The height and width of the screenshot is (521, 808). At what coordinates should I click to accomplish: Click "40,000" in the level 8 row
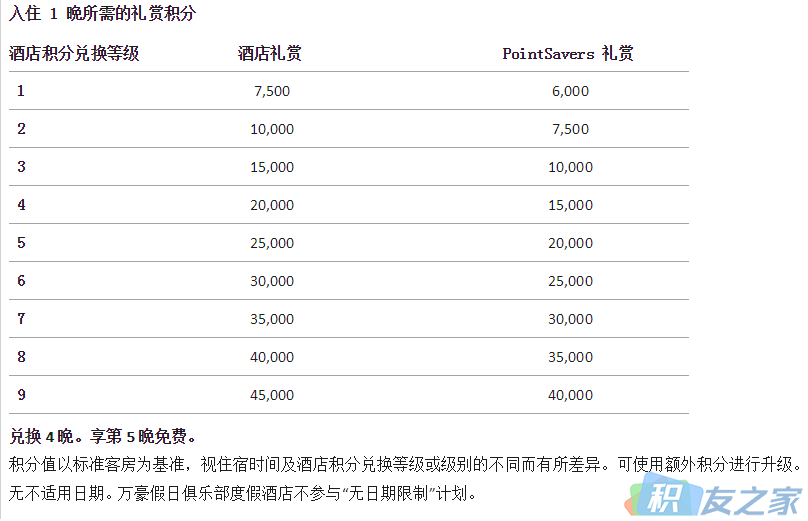[272, 357]
